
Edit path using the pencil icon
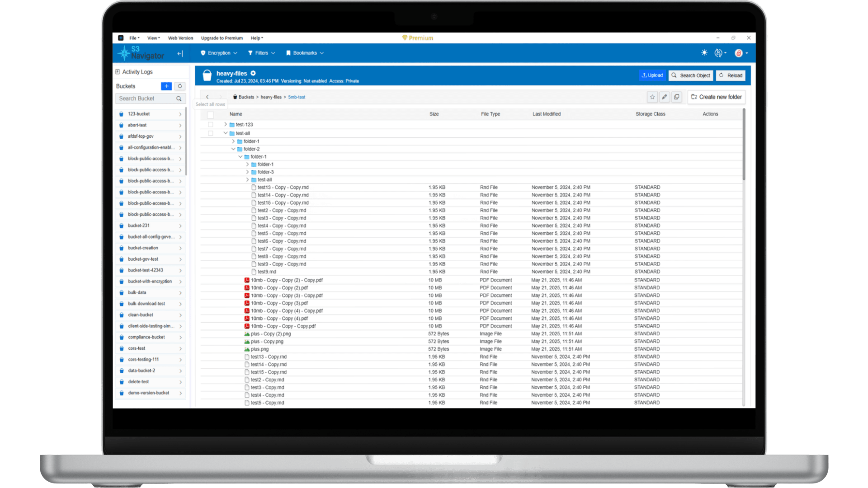coord(664,97)
